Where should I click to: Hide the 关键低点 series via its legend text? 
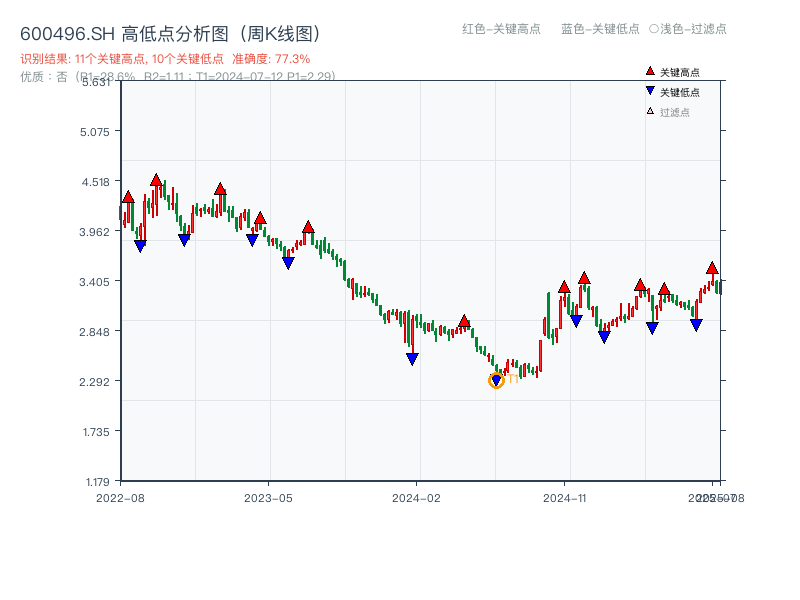tap(680, 92)
